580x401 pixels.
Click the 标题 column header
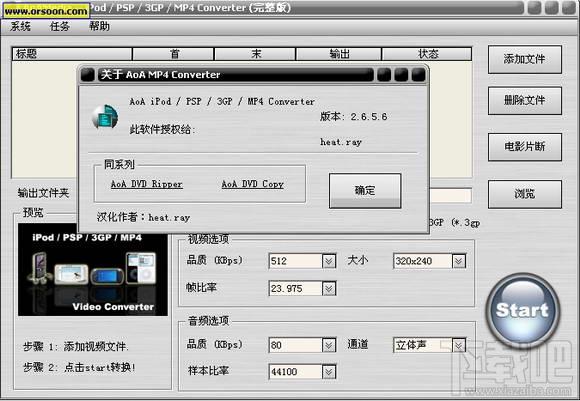pos(72,54)
